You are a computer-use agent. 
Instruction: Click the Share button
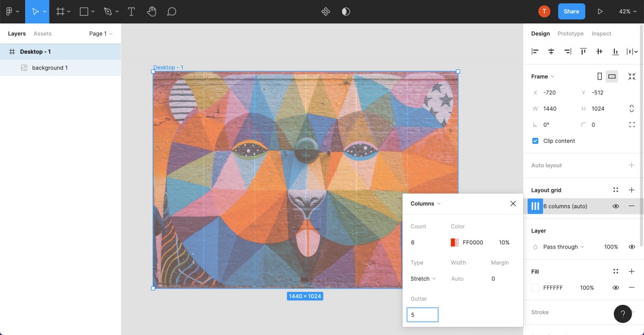(571, 12)
